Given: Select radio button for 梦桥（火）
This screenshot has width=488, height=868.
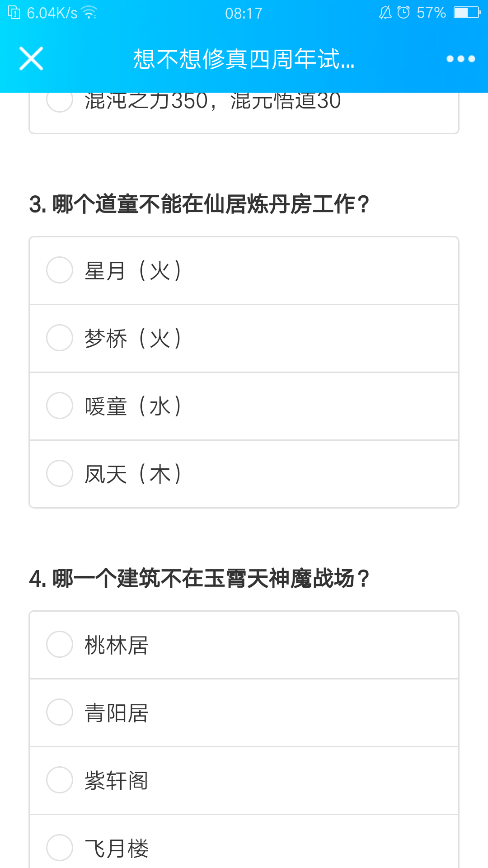Looking at the screenshot, I should [60, 338].
